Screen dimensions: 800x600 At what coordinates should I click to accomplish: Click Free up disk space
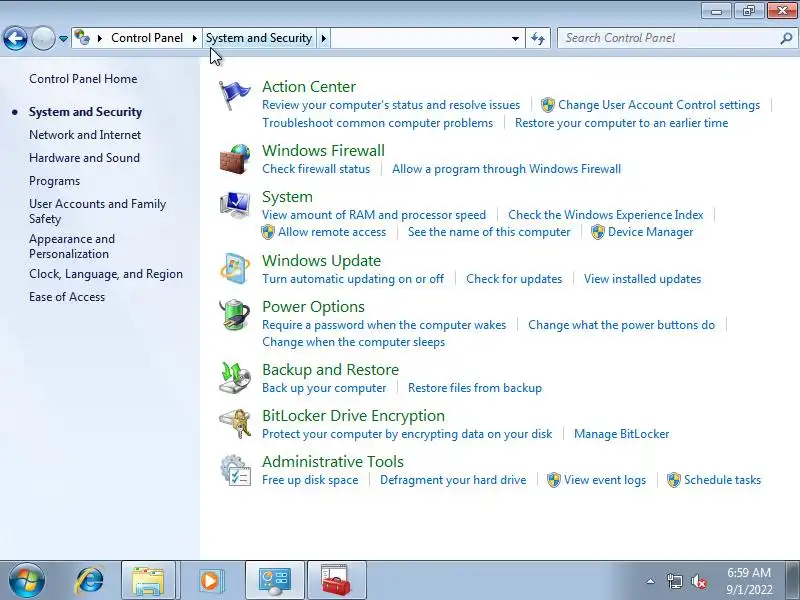[x=310, y=480]
